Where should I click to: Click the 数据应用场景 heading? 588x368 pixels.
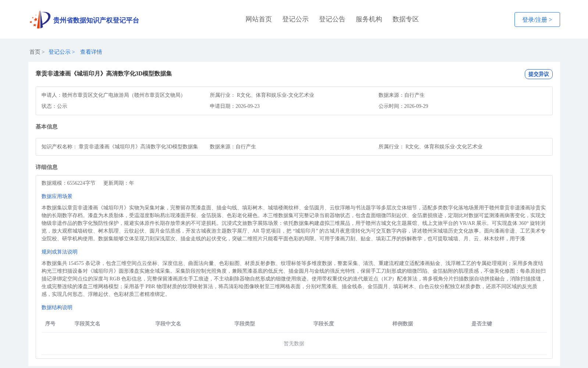click(x=57, y=196)
